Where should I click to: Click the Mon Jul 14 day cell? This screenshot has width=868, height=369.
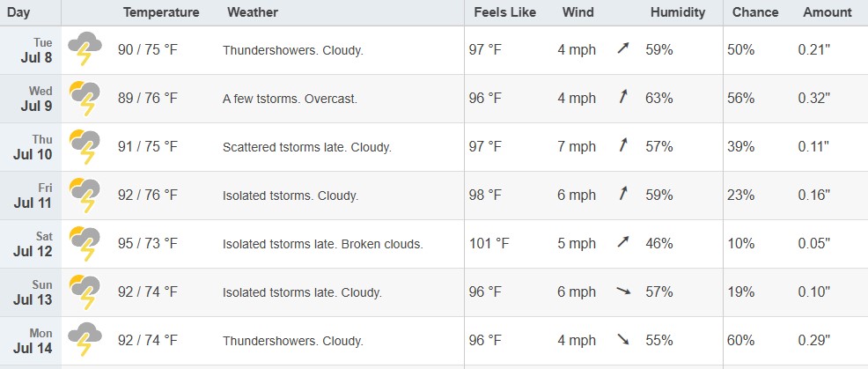tap(31, 341)
